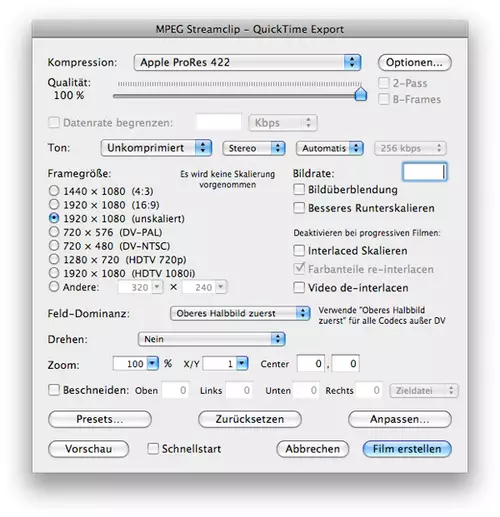
Task: Open the Kompression codec dropdown
Action: pyautogui.click(x=247, y=62)
